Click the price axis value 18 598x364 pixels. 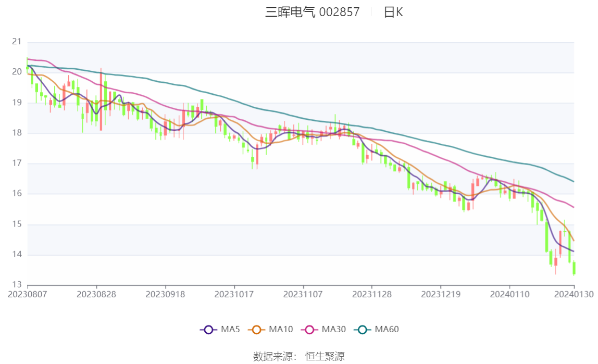click(17, 133)
